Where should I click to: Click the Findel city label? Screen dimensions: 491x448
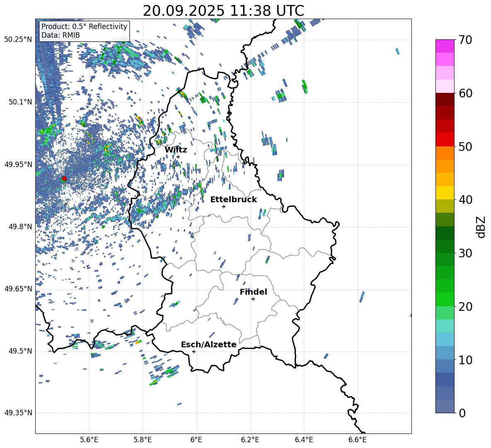(253, 292)
